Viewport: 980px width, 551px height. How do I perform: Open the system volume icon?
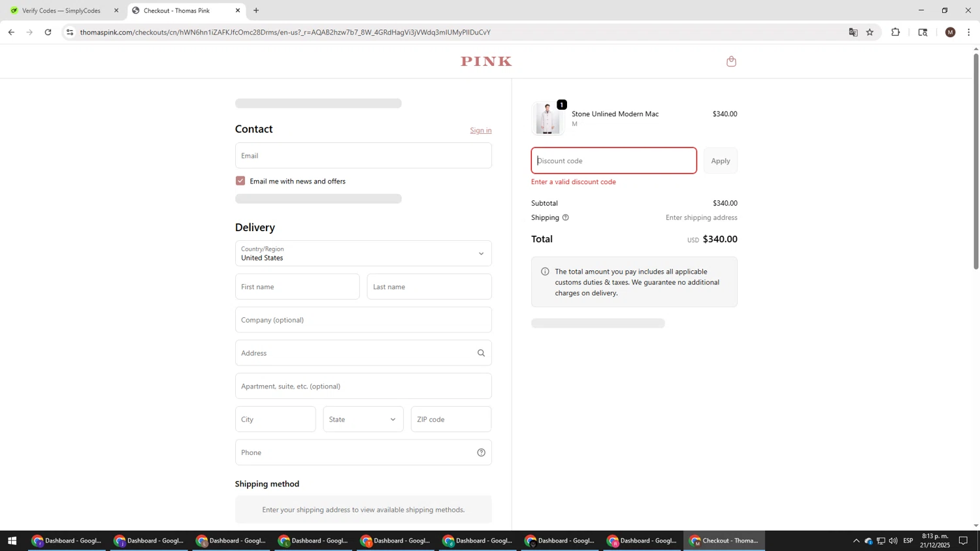click(x=893, y=541)
